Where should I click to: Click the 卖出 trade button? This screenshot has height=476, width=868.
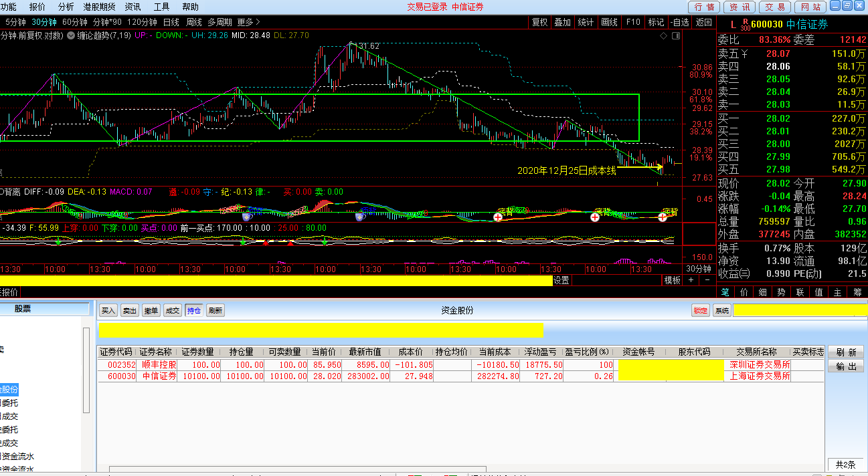point(130,310)
